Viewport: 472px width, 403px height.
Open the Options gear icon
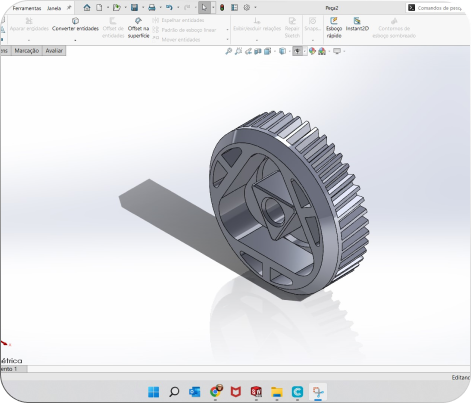(x=247, y=7)
